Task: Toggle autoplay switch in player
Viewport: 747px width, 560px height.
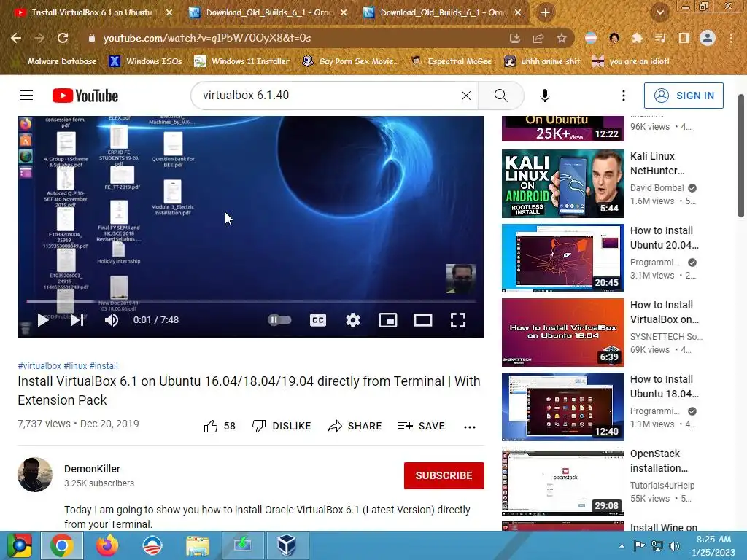Action: 279,320
